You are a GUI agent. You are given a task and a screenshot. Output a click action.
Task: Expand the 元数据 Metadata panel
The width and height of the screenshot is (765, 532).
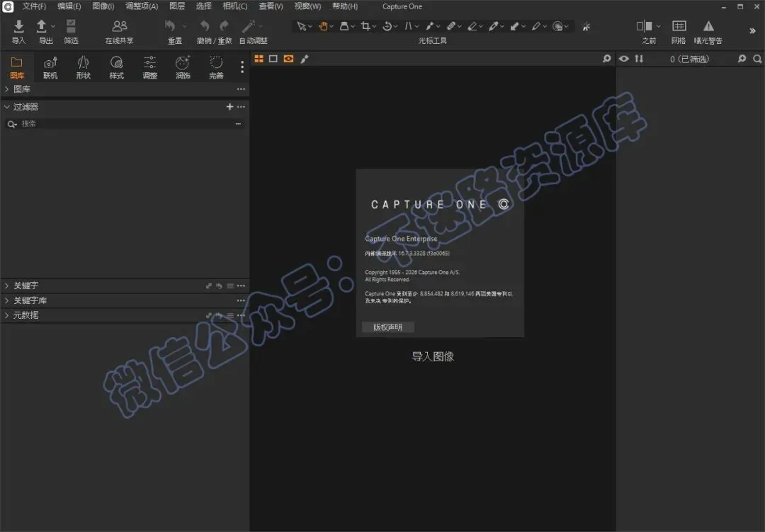[7, 315]
